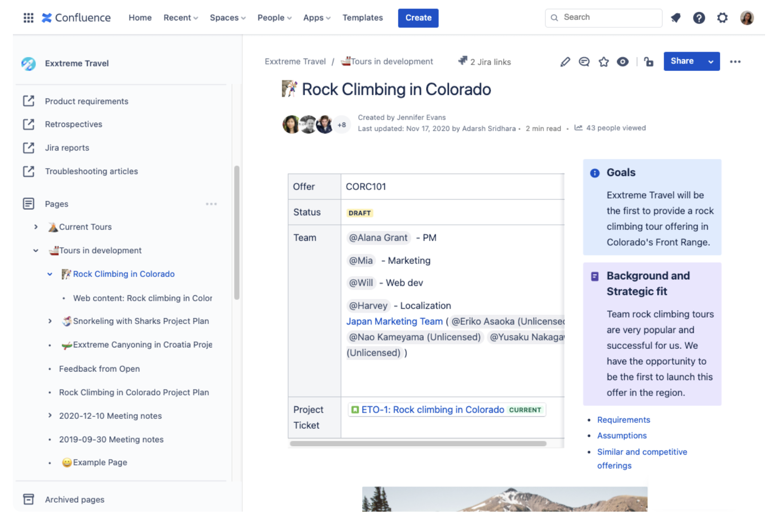777x532 pixels.
Task: Expand 2020-12-10 Meeting notes node
Action: tap(50, 415)
